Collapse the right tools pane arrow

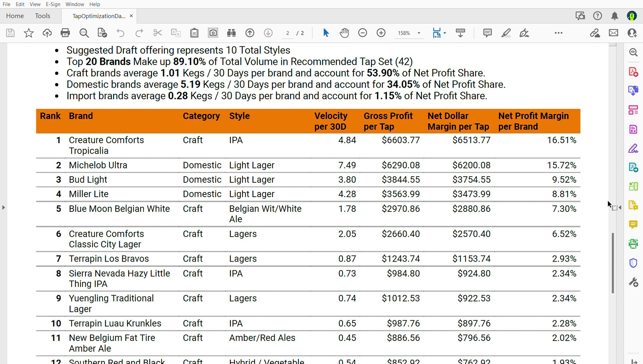(620, 207)
